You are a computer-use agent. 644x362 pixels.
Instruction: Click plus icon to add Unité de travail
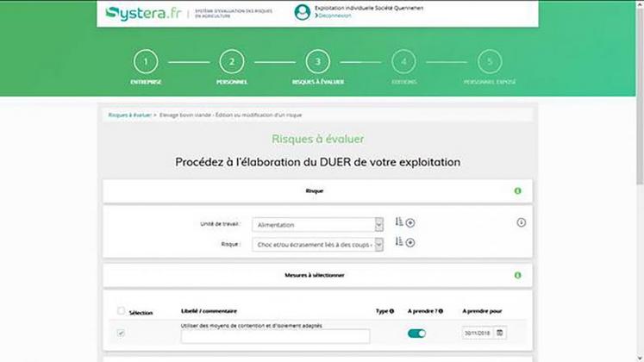410,223
